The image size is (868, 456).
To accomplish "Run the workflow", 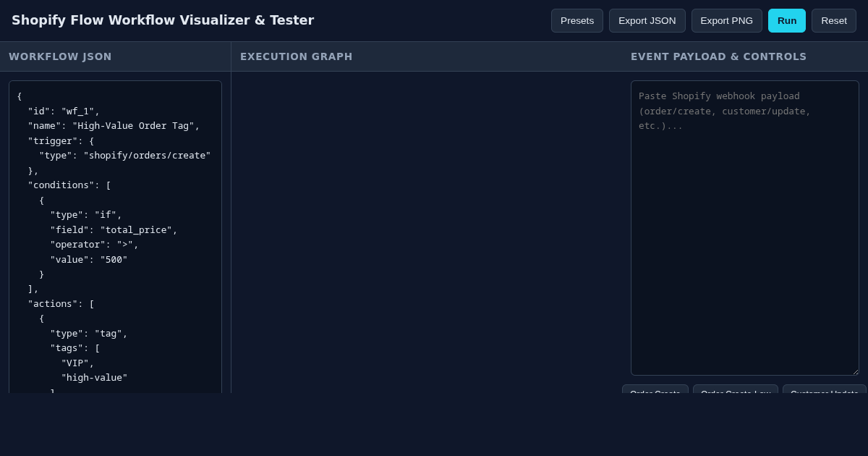I will pos(787,20).
